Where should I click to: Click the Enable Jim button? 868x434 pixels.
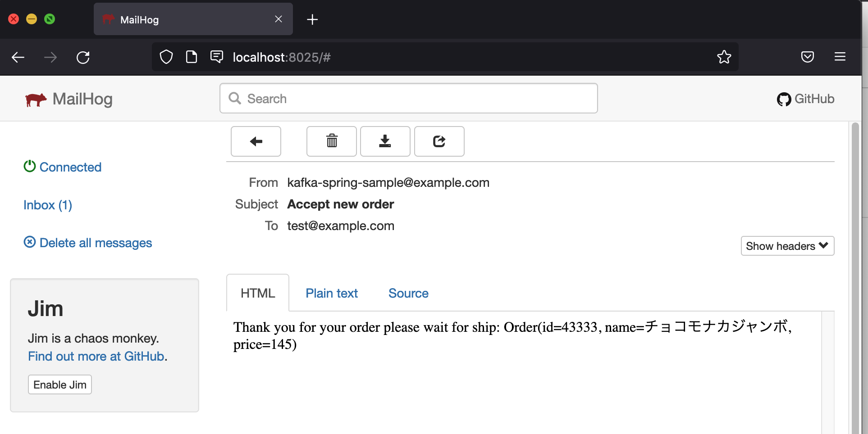tap(59, 384)
